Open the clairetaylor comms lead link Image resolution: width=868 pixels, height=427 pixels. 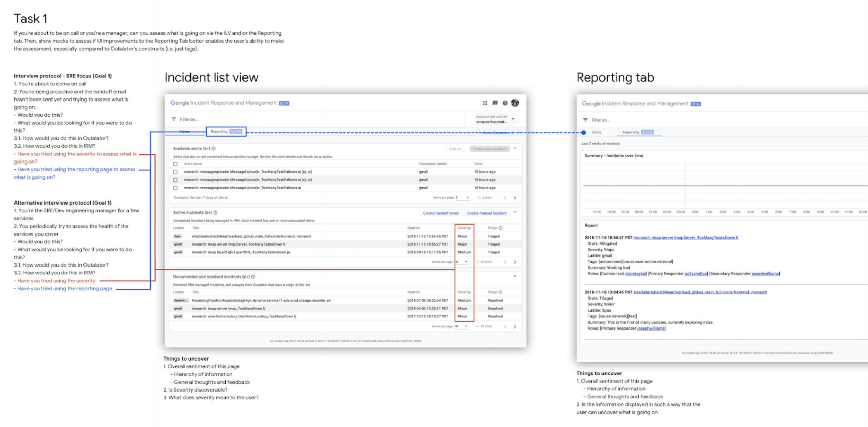[635, 274]
